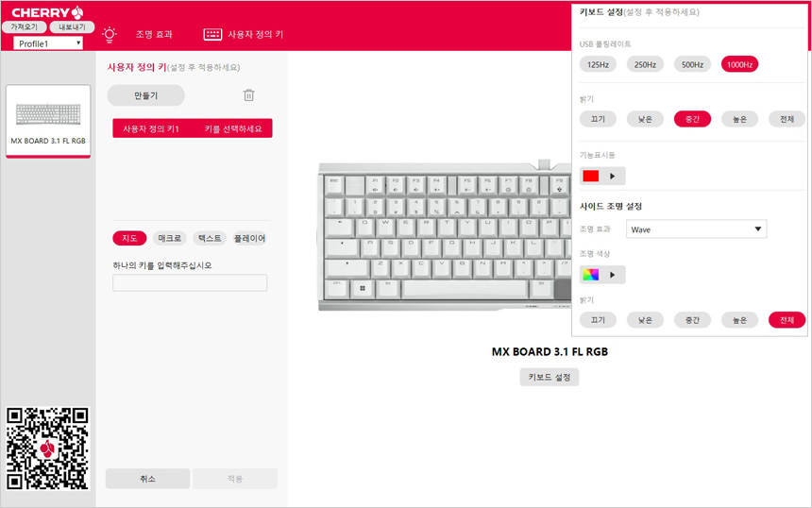Select 500Hz USB polling rate

[x=692, y=65]
